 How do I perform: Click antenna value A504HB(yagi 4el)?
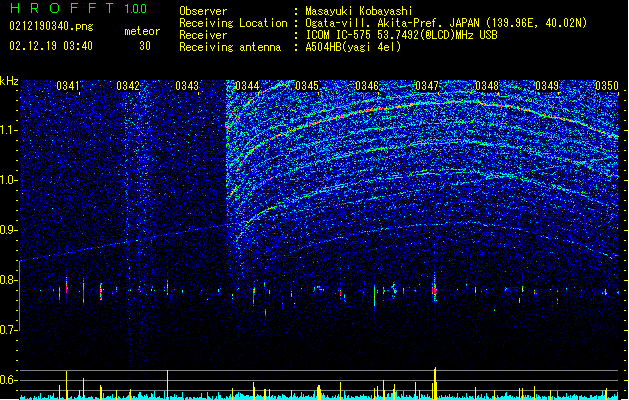point(353,47)
